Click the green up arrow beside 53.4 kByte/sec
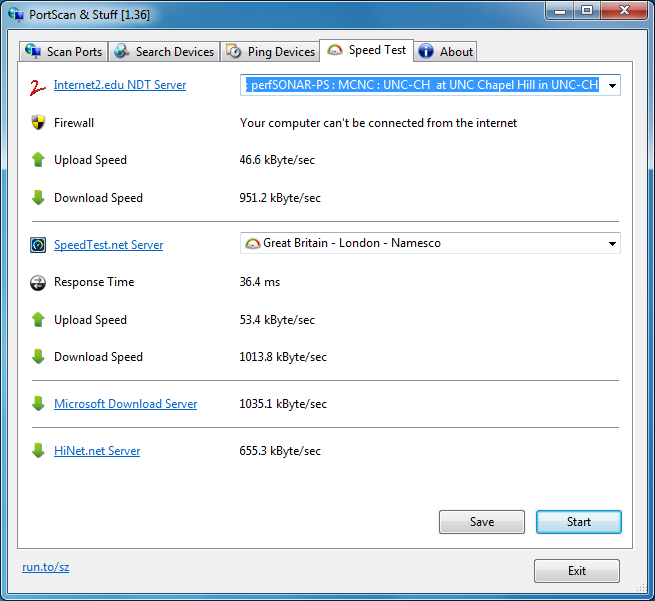The height and width of the screenshot is (601, 655). [38, 320]
